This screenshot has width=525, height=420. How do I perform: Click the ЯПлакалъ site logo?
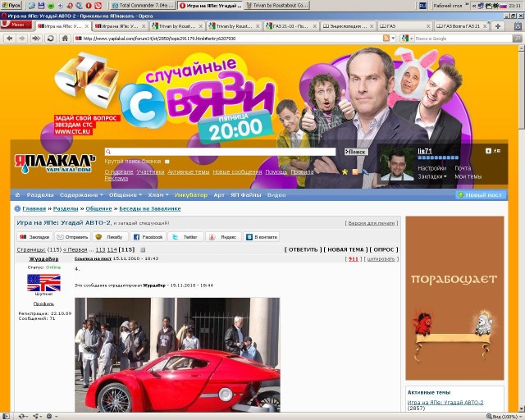pyautogui.click(x=55, y=163)
